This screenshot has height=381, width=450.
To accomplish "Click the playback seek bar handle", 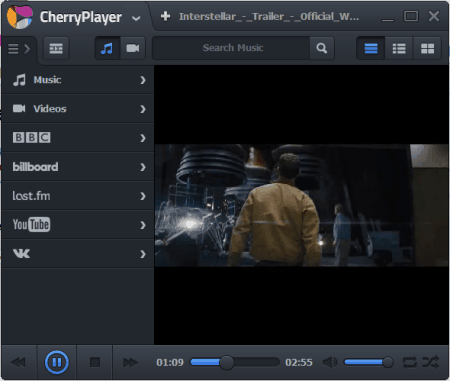I will 227,362.
